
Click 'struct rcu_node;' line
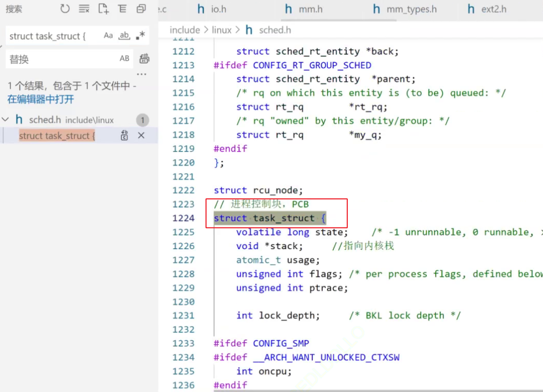pos(258,190)
